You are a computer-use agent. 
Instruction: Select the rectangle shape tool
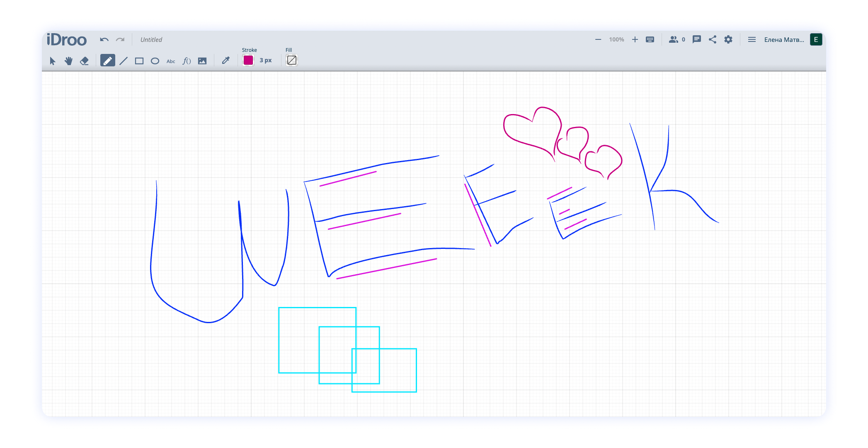click(x=139, y=61)
